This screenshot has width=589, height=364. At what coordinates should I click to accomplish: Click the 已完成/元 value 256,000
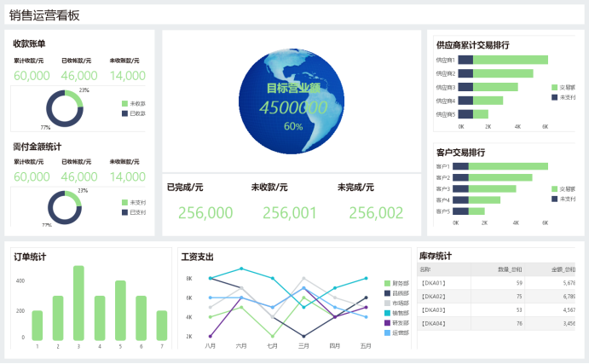point(205,213)
